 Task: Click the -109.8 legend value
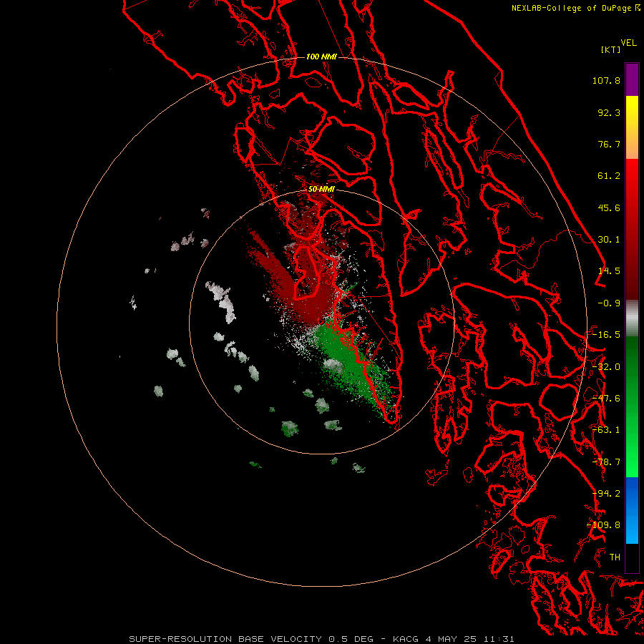pyautogui.click(x=604, y=525)
